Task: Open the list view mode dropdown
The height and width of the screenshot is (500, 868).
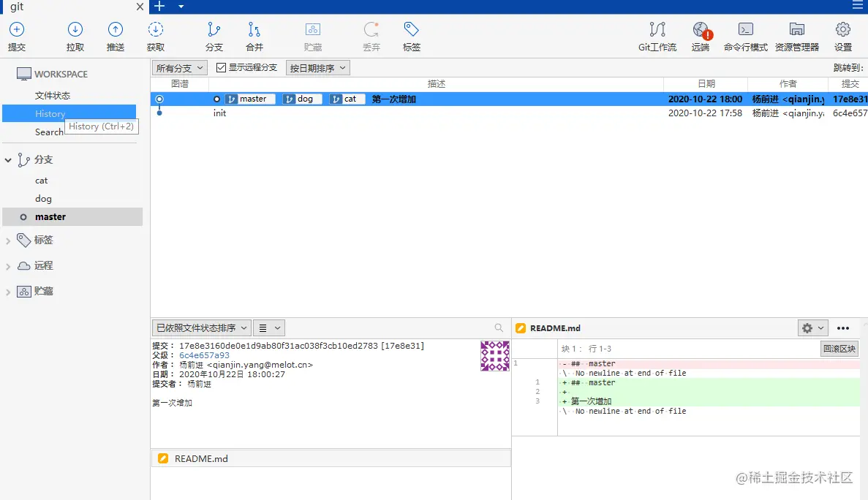Action: [269, 328]
